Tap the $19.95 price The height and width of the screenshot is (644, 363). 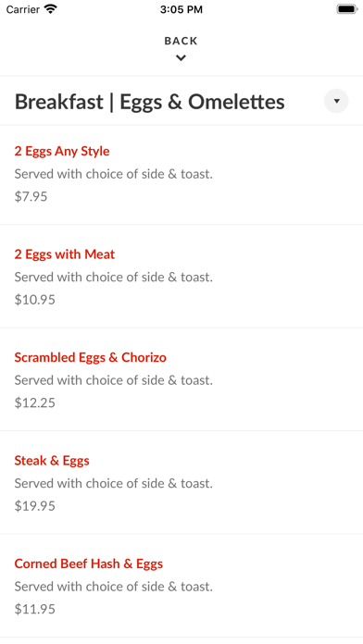(x=34, y=505)
